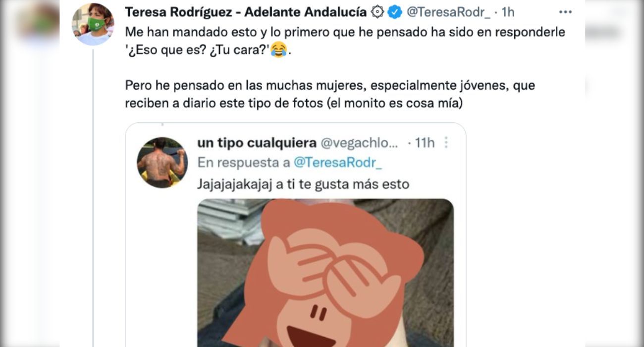The image size is (644, 347).
Task: Click the @TeresaRodr_ handle in the tweet header
Action: pos(448,12)
